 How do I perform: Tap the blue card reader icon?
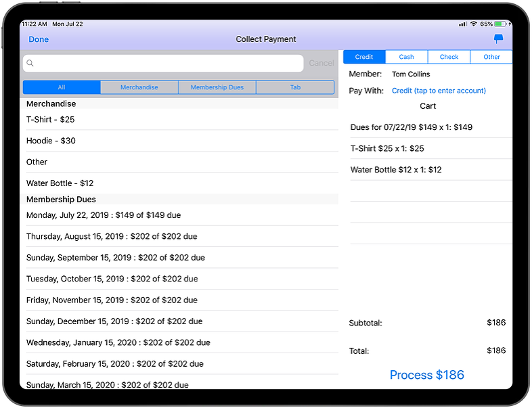pos(499,39)
